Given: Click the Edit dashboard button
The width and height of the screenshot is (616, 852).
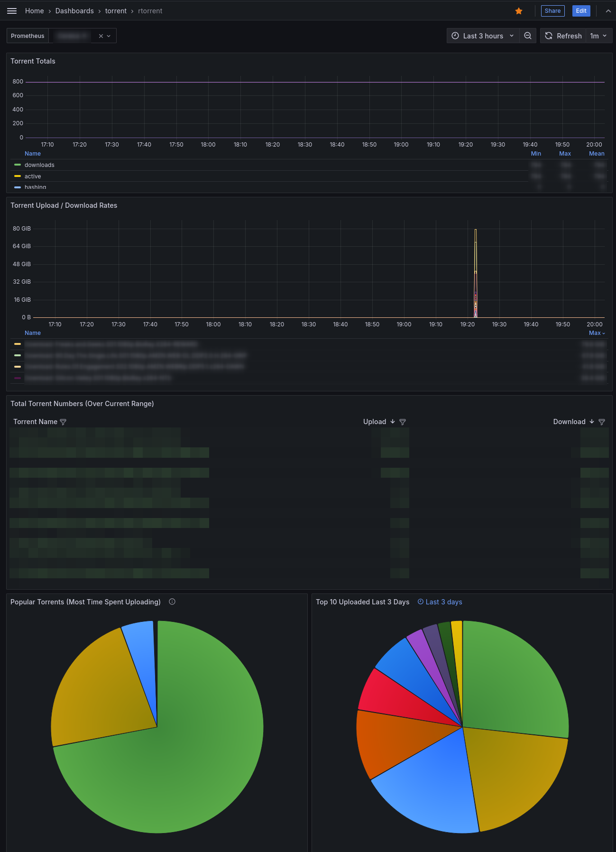Looking at the screenshot, I should (x=581, y=11).
